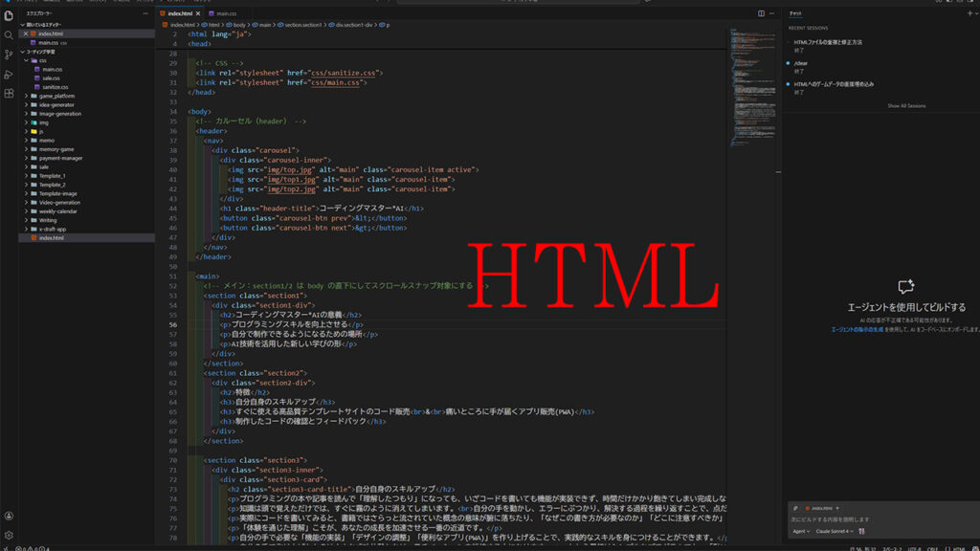Screen dimensions: 980x551
Task: Close the index.html editor tab
Action: tap(198, 13)
